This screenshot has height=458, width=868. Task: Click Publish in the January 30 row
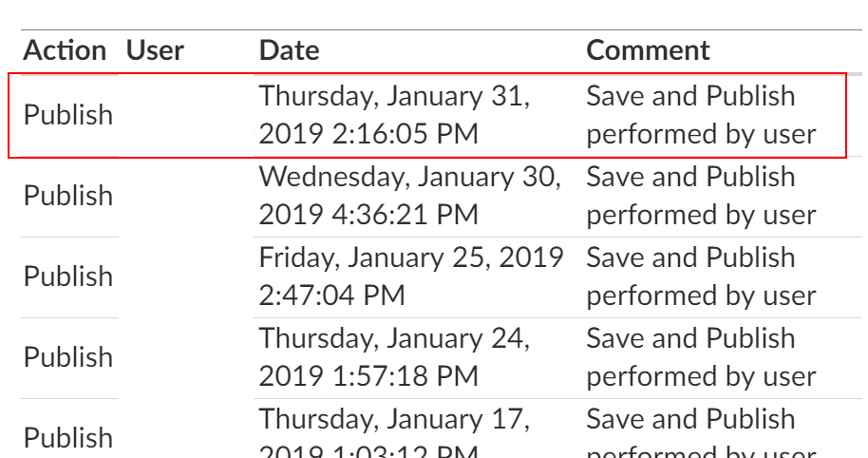coord(68,196)
